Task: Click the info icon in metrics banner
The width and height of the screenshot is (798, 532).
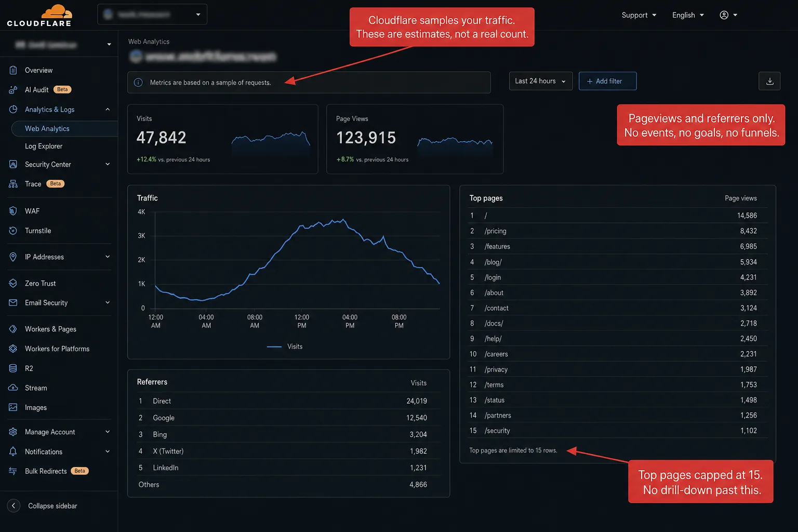Action: (138, 83)
